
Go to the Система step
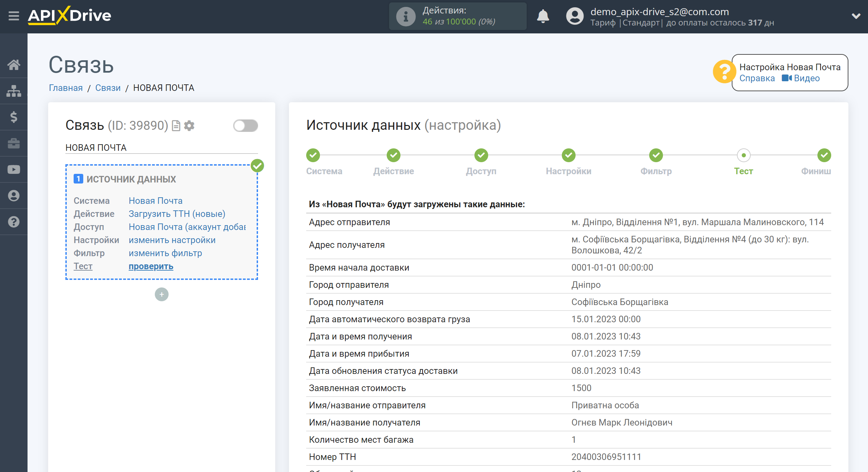(x=313, y=155)
